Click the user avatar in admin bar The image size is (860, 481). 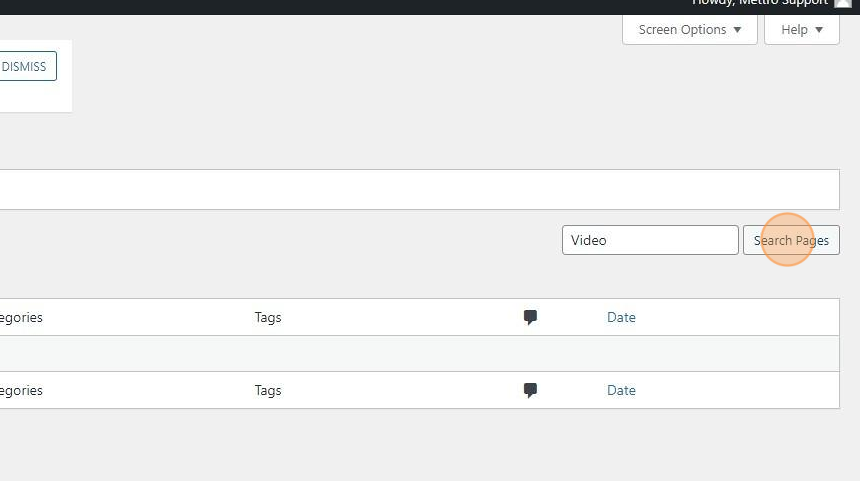(842, 3)
